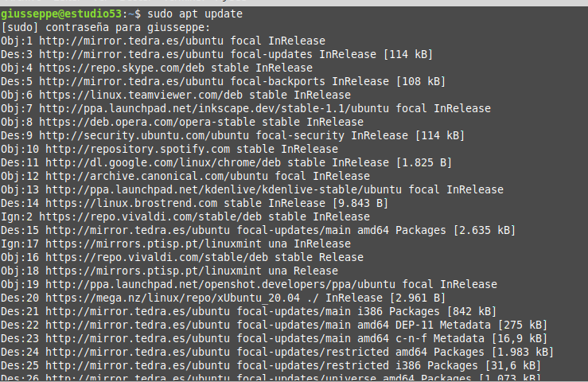Click the Des:5 focal-backports InRelease line
Screen dimensions: 588x382
[x=223, y=81]
